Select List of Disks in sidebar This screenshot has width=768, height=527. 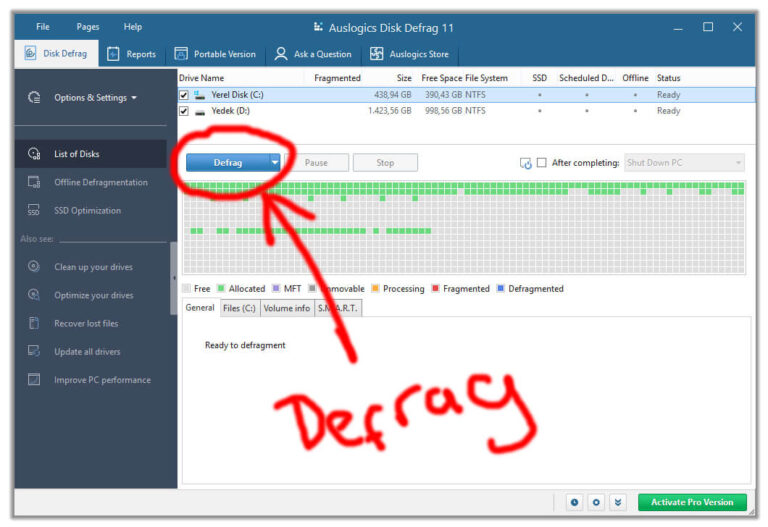pyautogui.click(x=91, y=154)
